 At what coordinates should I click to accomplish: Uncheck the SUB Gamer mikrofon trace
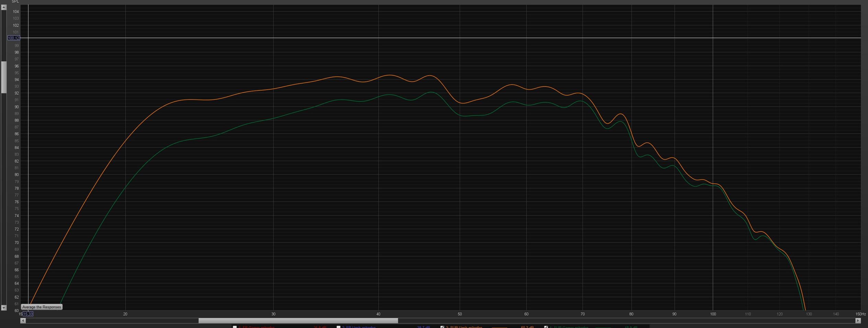(x=546, y=327)
